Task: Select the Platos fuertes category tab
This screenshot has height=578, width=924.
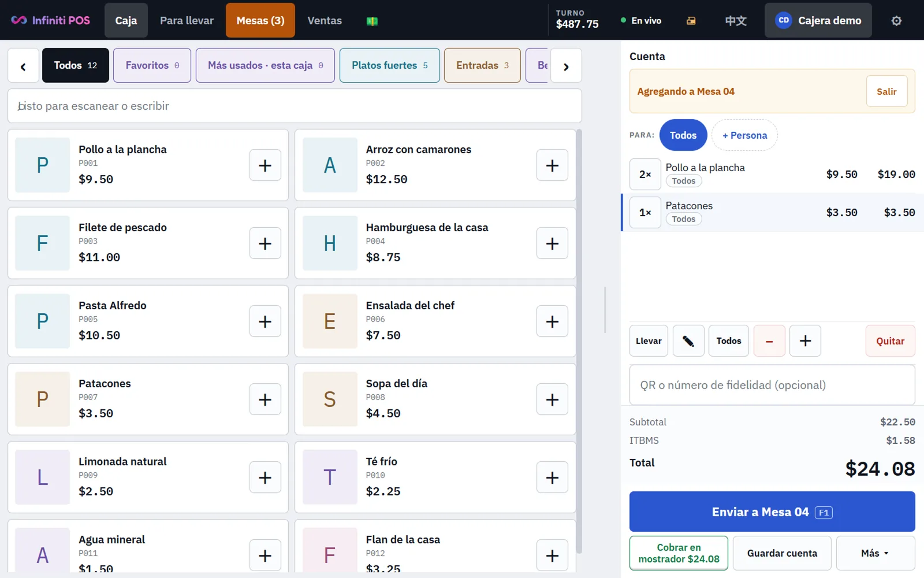Action: (390, 65)
